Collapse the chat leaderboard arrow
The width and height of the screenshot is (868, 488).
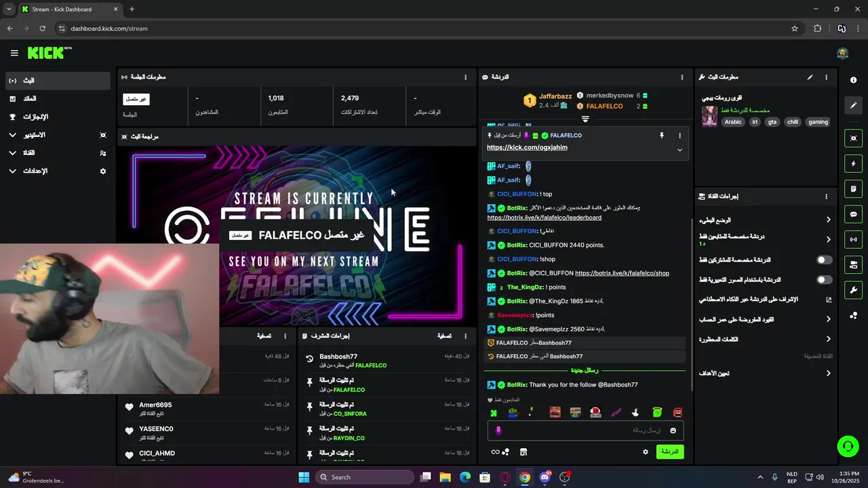click(x=585, y=119)
